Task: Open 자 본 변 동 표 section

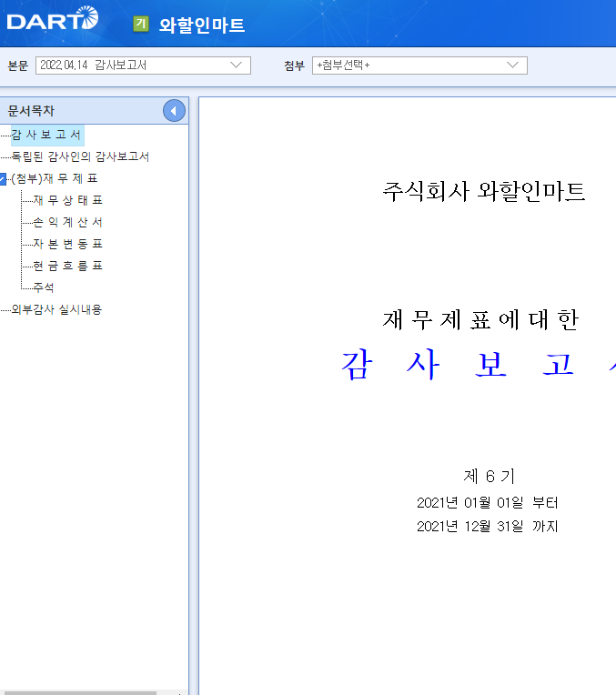Action: click(x=68, y=244)
